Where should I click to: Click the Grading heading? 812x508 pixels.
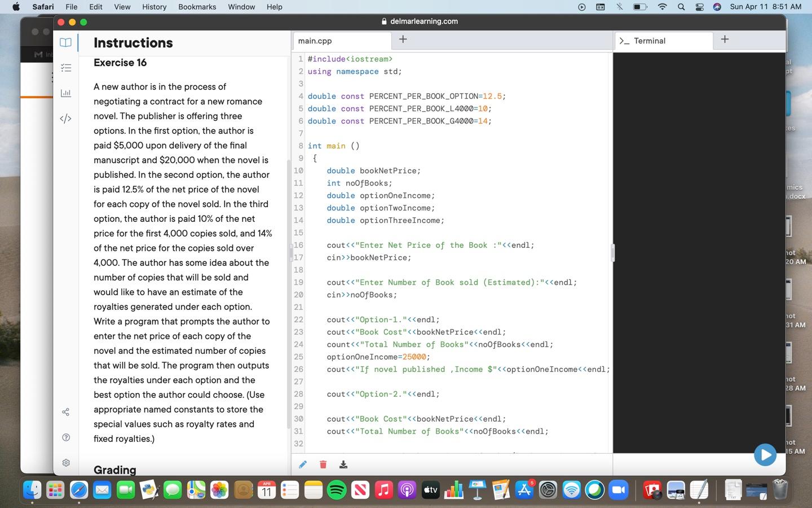tap(115, 470)
